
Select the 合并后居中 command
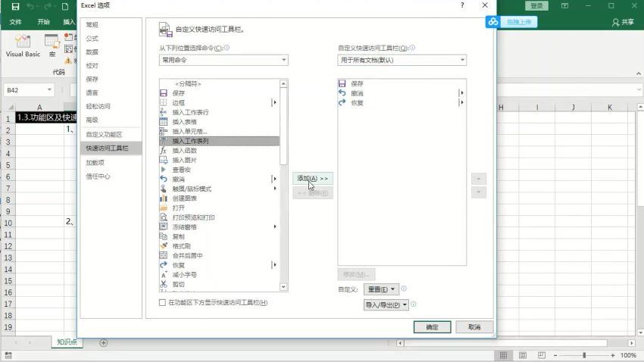[219, 255]
